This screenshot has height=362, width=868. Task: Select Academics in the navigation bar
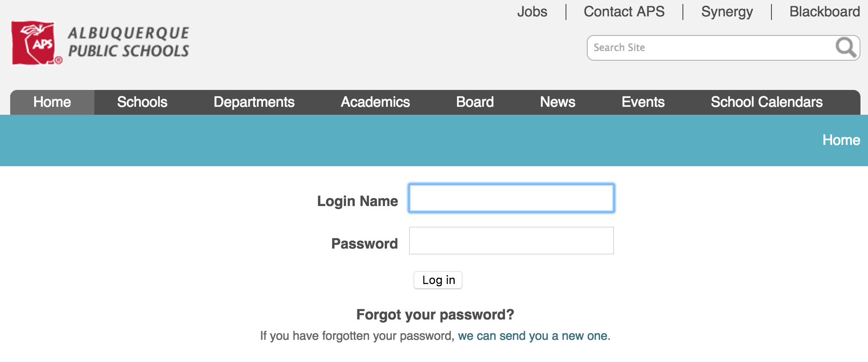pos(375,102)
